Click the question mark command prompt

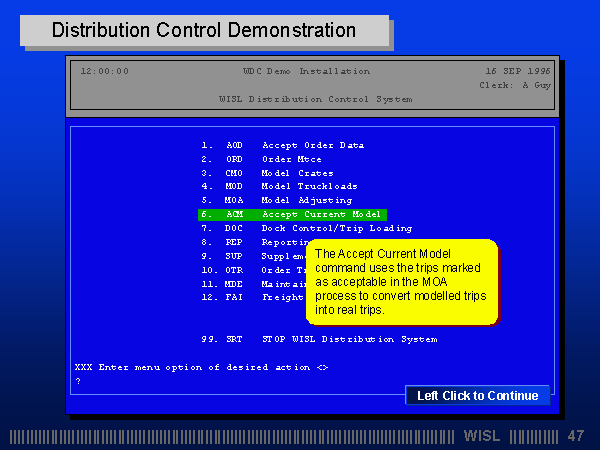[77, 381]
